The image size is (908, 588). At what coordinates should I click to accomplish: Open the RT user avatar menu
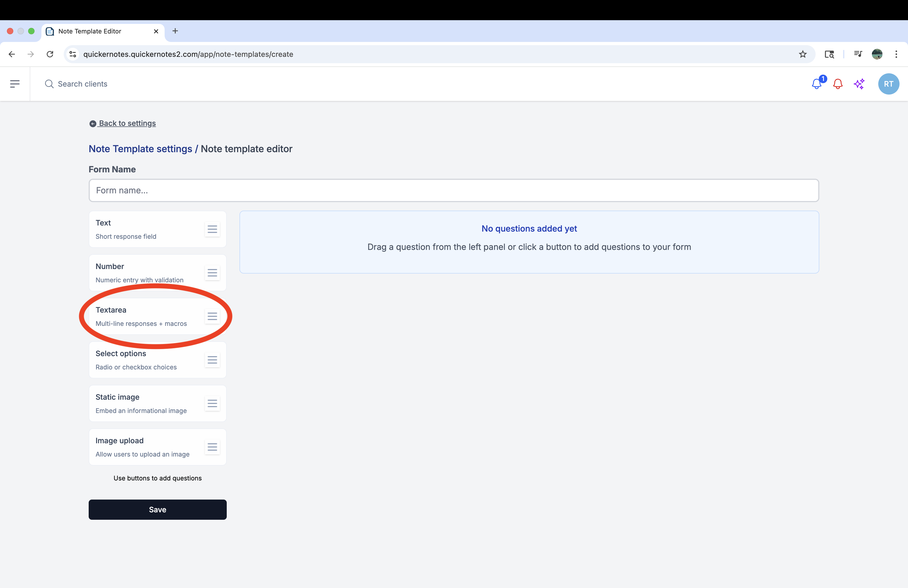point(889,84)
